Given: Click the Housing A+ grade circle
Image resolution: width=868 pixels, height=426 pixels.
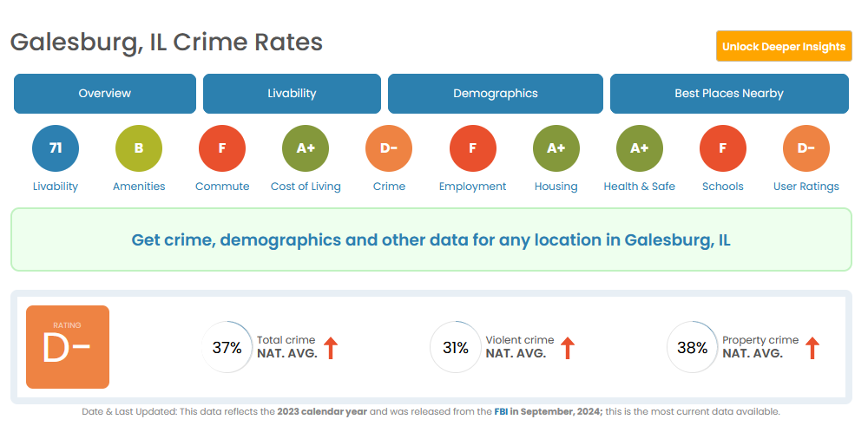Looking at the screenshot, I should pos(556,148).
